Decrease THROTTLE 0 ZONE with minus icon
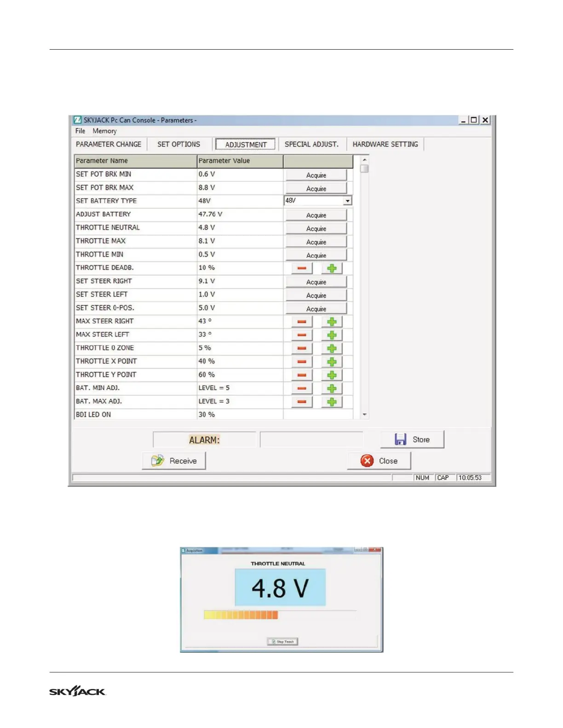 click(302, 348)
